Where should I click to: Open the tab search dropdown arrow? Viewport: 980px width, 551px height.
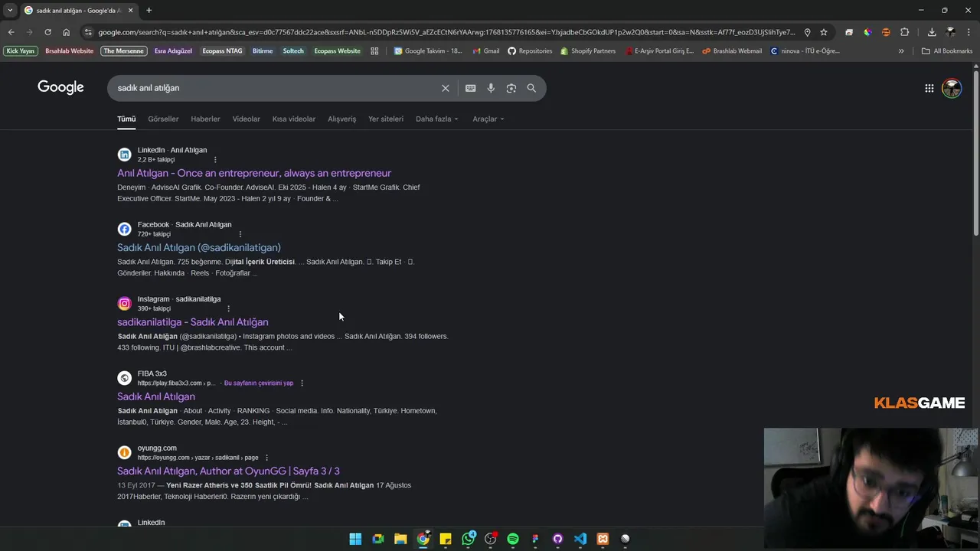click(10, 10)
